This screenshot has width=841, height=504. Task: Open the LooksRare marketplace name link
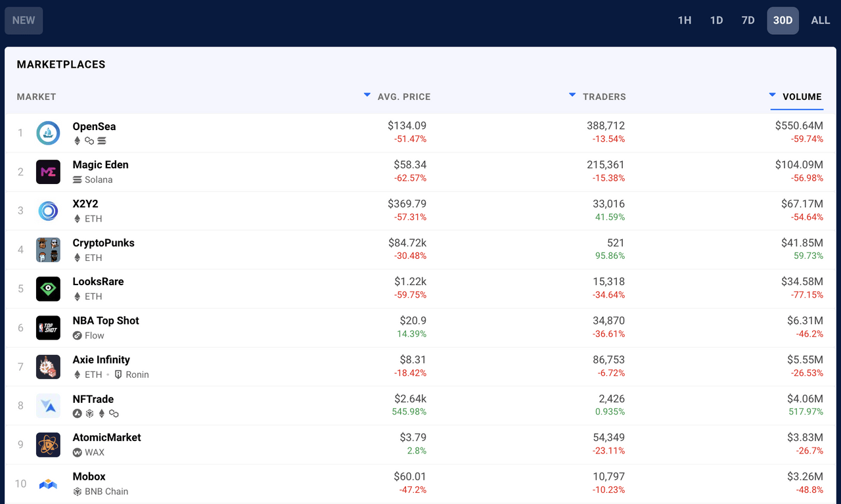[98, 281]
